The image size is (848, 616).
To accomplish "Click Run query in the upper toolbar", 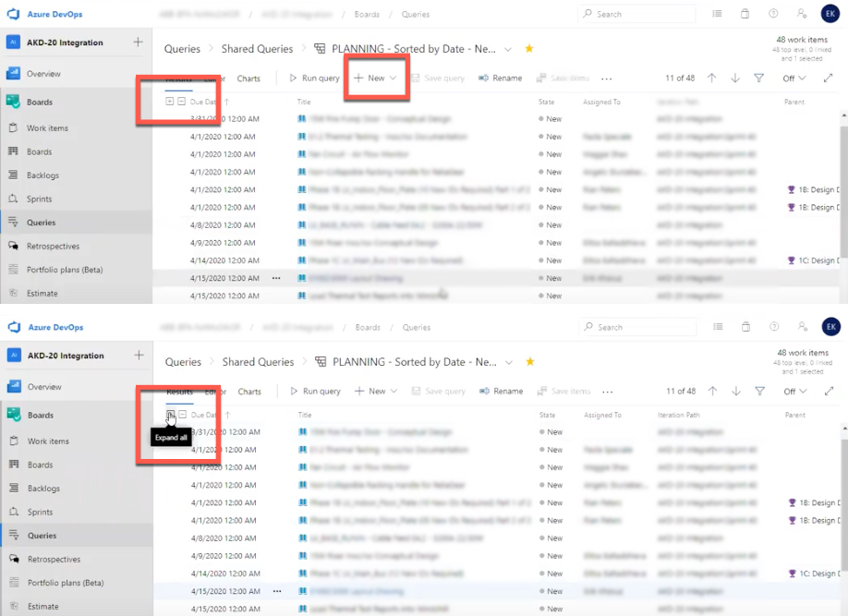I will click(x=315, y=79).
